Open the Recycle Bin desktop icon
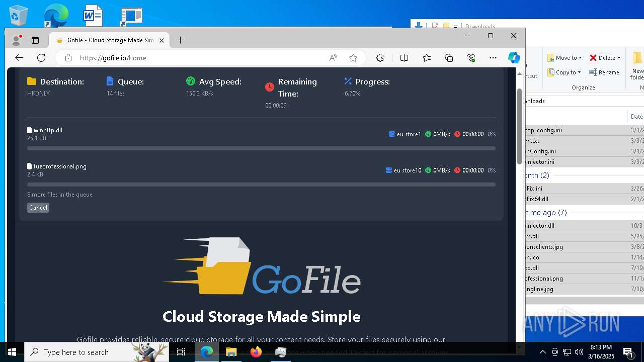This screenshot has width=644, height=362. 19,15
